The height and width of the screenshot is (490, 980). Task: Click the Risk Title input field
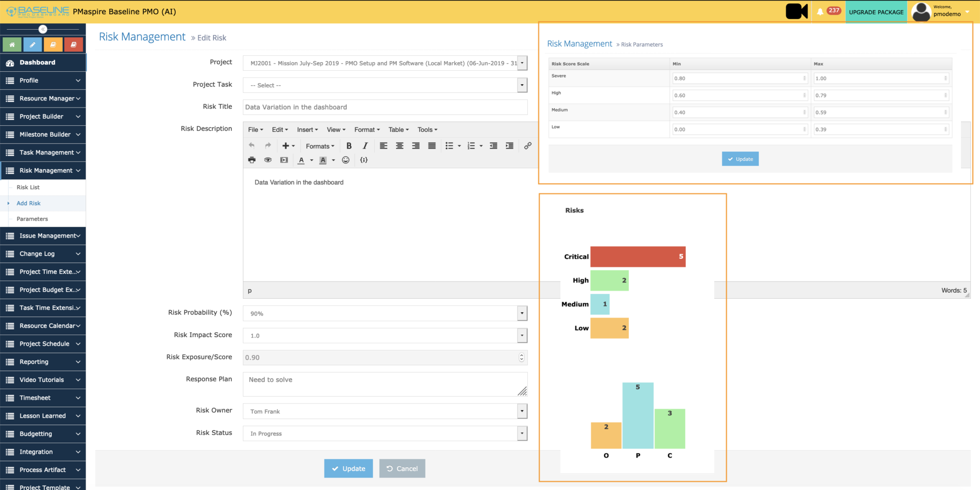385,107
